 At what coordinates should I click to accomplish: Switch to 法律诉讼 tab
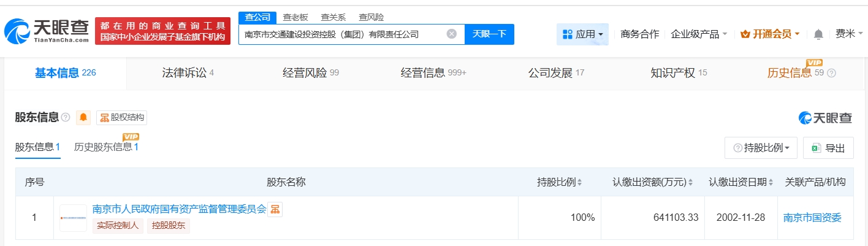(188, 73)
